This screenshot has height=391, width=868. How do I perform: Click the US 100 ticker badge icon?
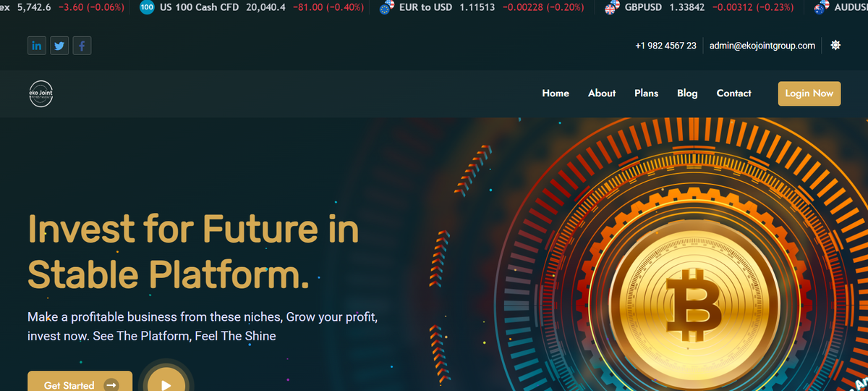tap(147, 8)
